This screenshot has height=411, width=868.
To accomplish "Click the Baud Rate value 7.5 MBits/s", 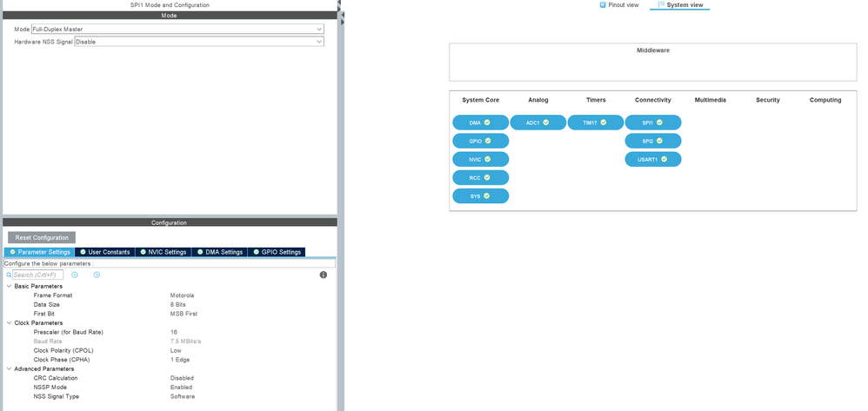I will (x=185, y=341).
